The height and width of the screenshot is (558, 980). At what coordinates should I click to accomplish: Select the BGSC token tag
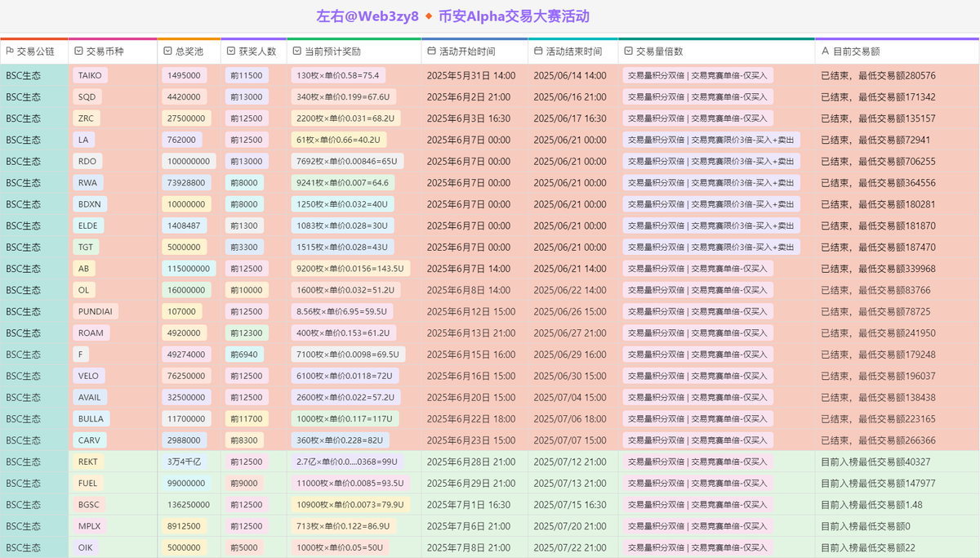click(88, 504)
